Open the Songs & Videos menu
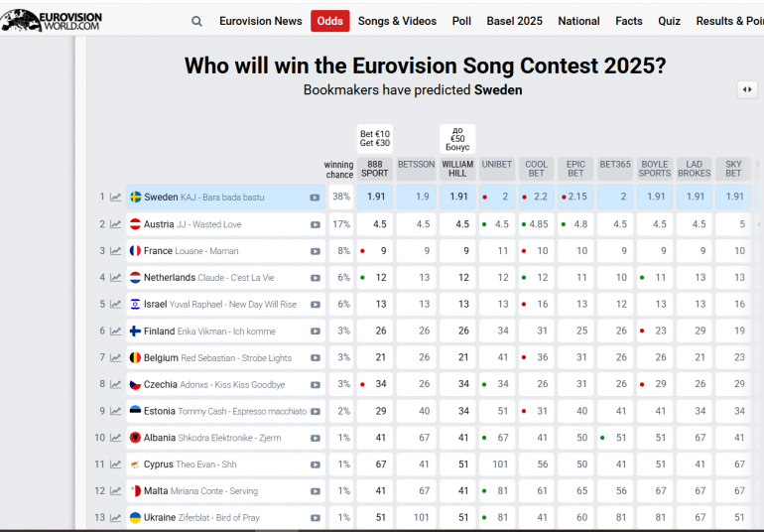This screenshot has height=532, width=764. click(397, 21)
